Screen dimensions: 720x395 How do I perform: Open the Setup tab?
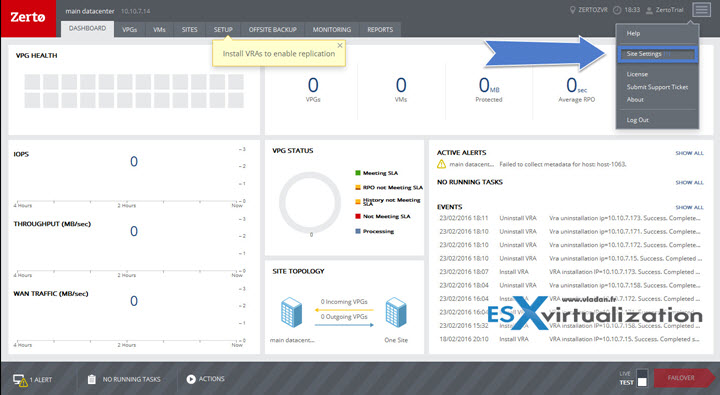(223, 29)
